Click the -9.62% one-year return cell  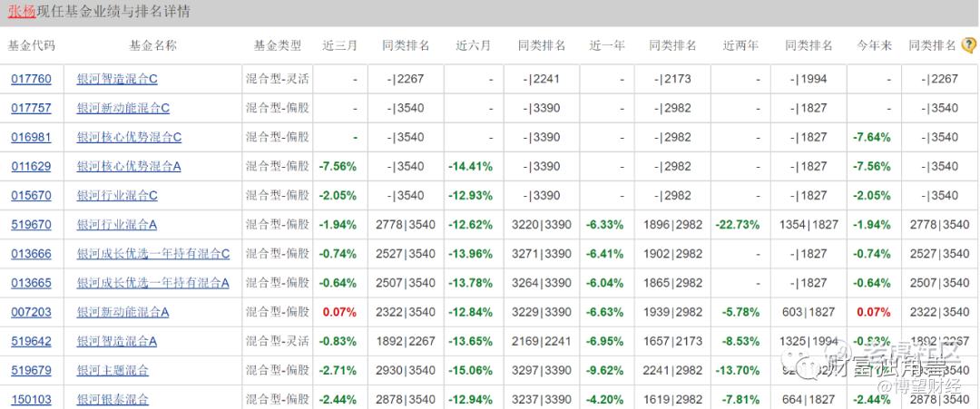(x=604, y=370)
